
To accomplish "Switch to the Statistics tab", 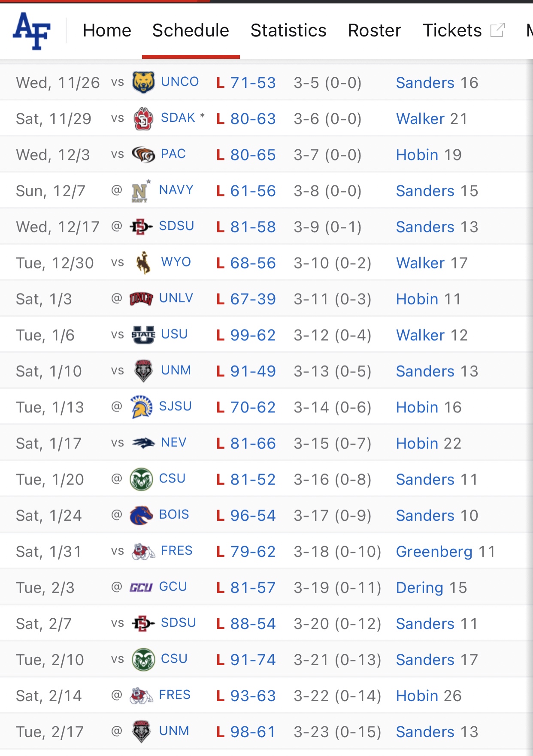I will coord(288,30).
